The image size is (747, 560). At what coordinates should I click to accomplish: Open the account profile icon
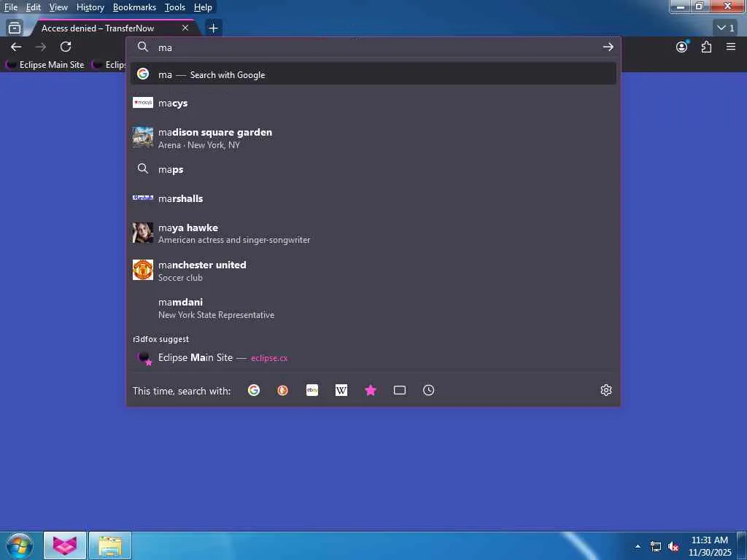click(682, 47)
